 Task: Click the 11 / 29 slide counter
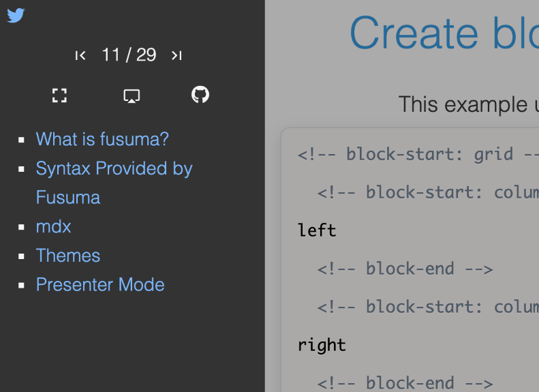[x=129, y=55]
